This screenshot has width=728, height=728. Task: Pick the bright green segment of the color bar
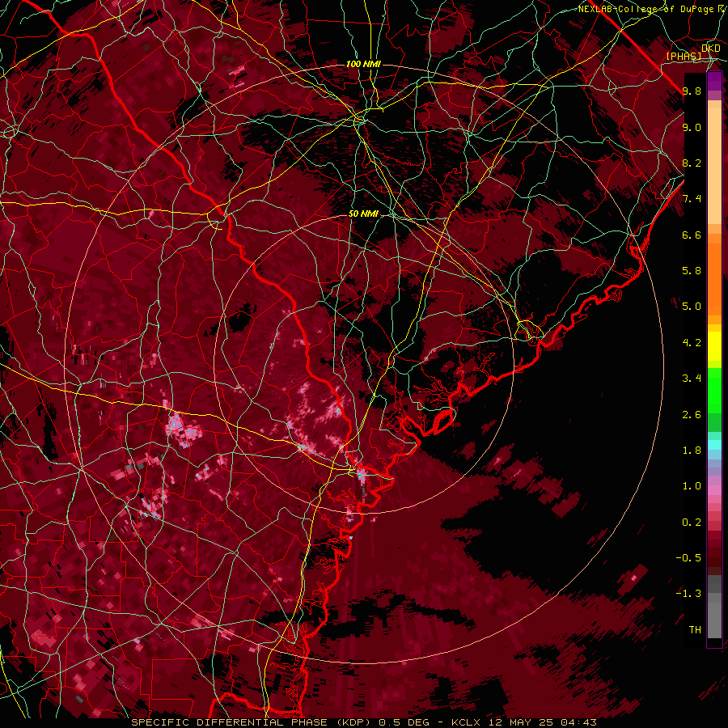tap(714, 392)
